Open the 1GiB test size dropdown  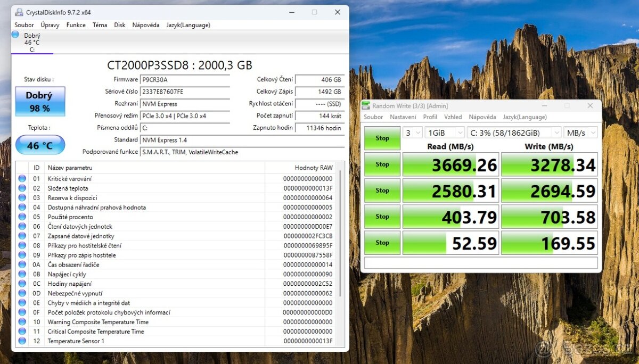[445, 132]
